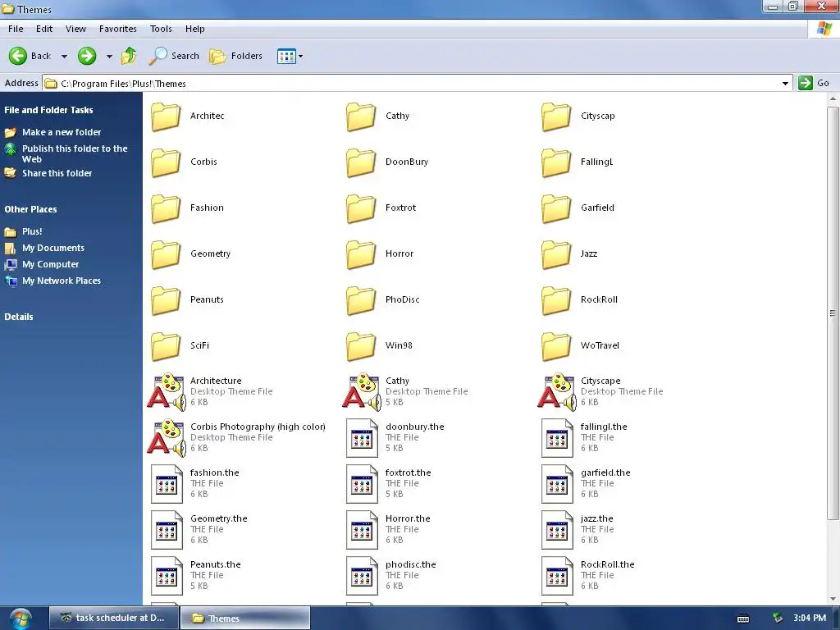This screenshot has height=630, width=840.
Task: Click the foxtrot.the file name
Action: (408, 472)
